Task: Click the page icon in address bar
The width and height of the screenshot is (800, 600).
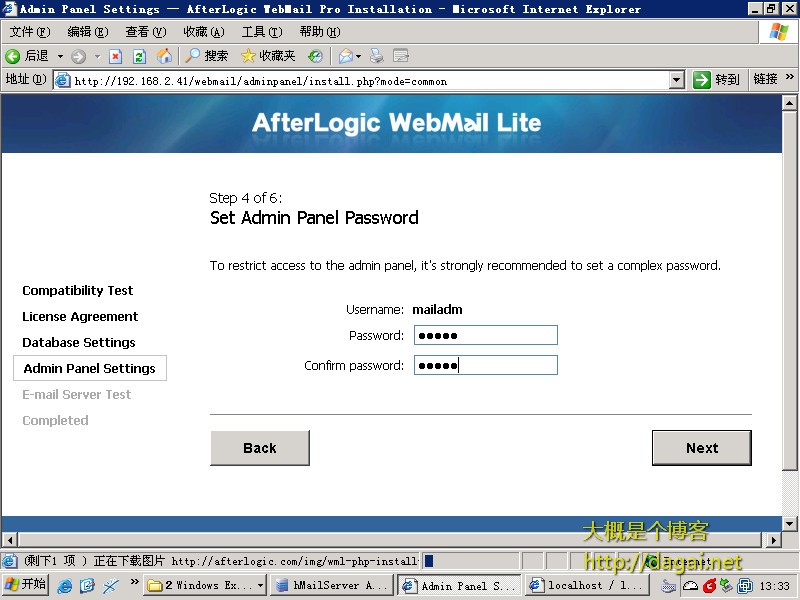Action: pos(62,80)
